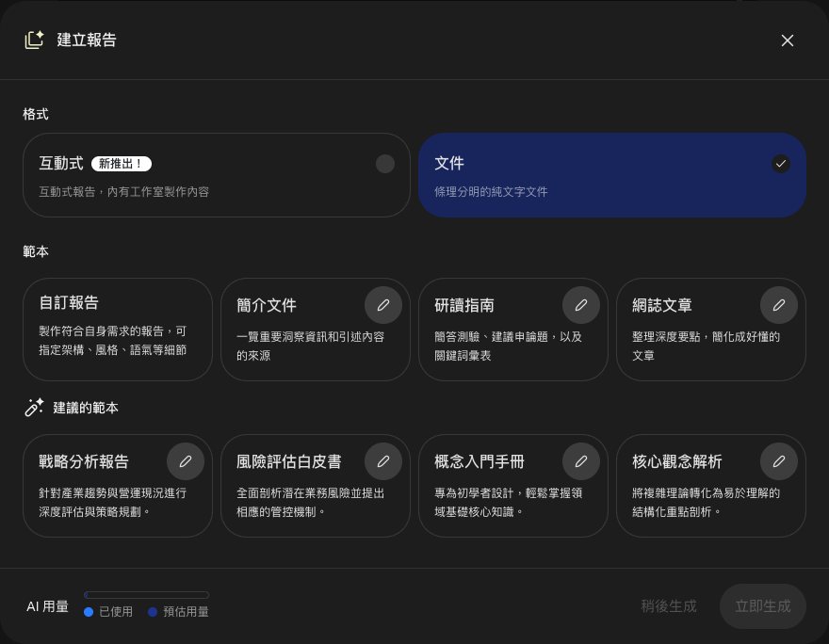Screen dimensions: 829x644
Task: Edit the 概念入門手冊 template with pencil icon
Action: pos(581,461)
